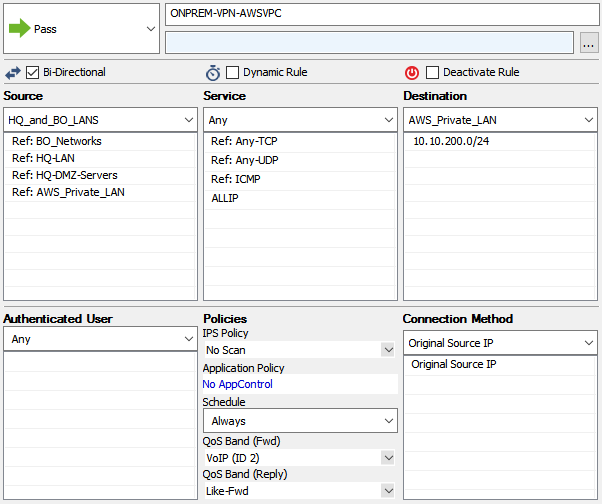
Task: Open the HQ_and_BO_LANS source dropdown
Action: coord(101,120)
